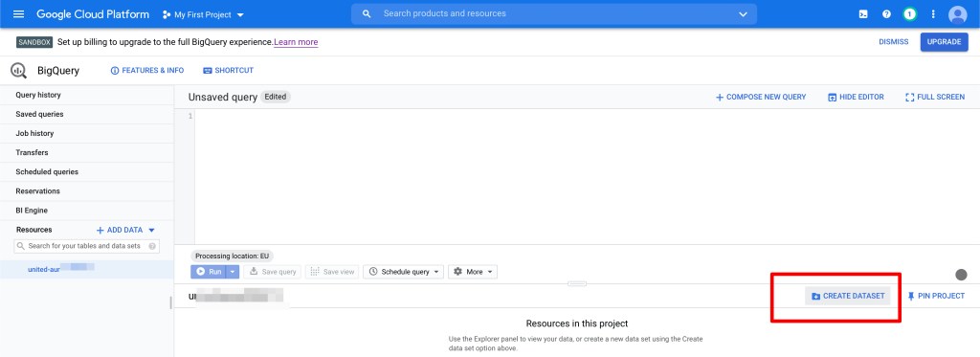Go to Saved queries
Screen dimensions: 980x357
[87, 115]
